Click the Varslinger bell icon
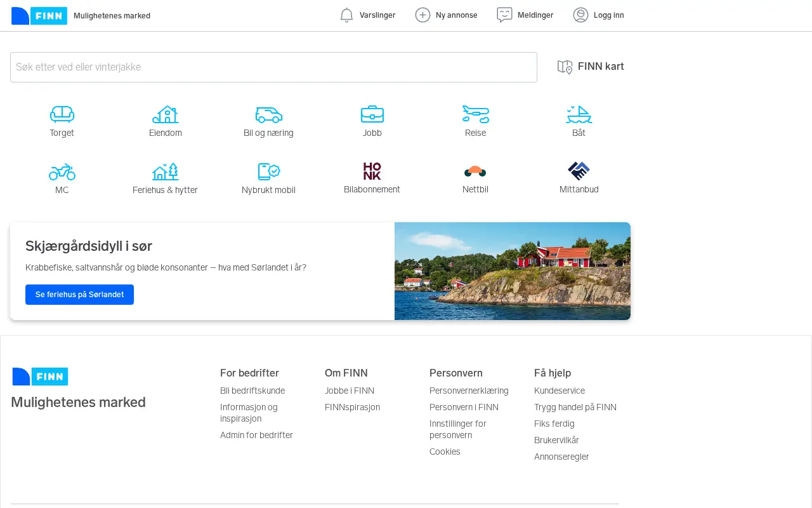This screenshot has width=812, height=508. (346, 15)
